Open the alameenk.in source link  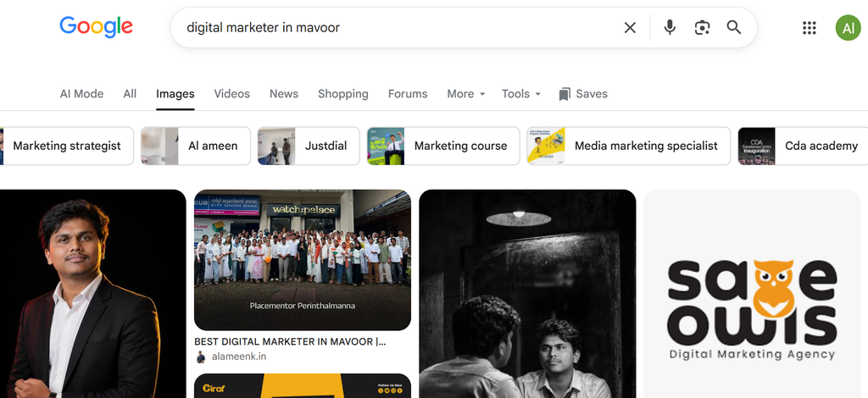pyautogui.click(x=238, y=357)
